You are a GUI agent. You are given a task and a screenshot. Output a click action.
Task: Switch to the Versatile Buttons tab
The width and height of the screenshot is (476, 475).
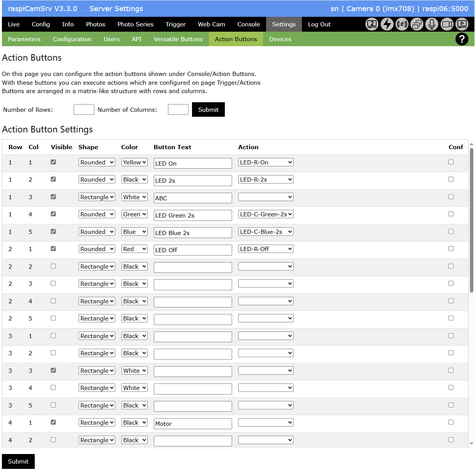[178, 39]
